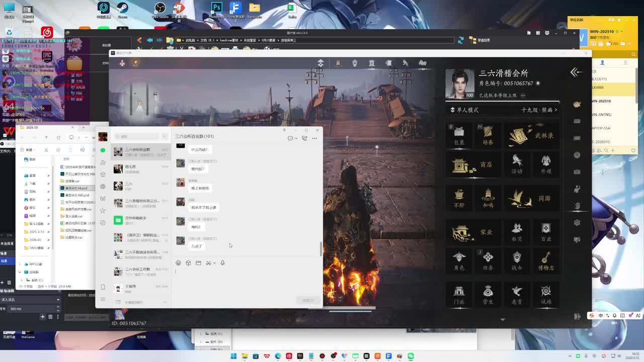Click the send file folder icon
This screenshot has width=644, height=362.
pos(198,263)
